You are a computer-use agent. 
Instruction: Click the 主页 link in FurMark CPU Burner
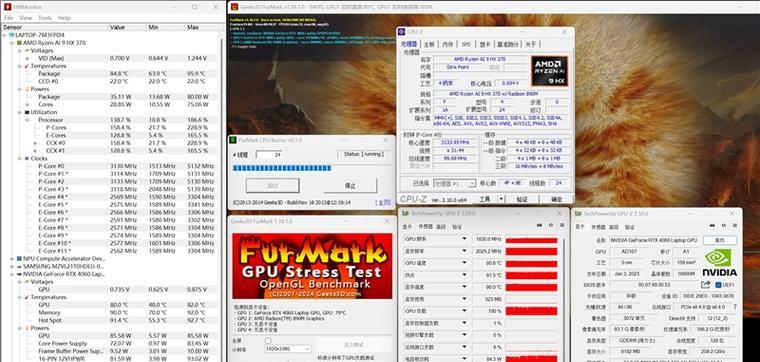tap(382, 202)
